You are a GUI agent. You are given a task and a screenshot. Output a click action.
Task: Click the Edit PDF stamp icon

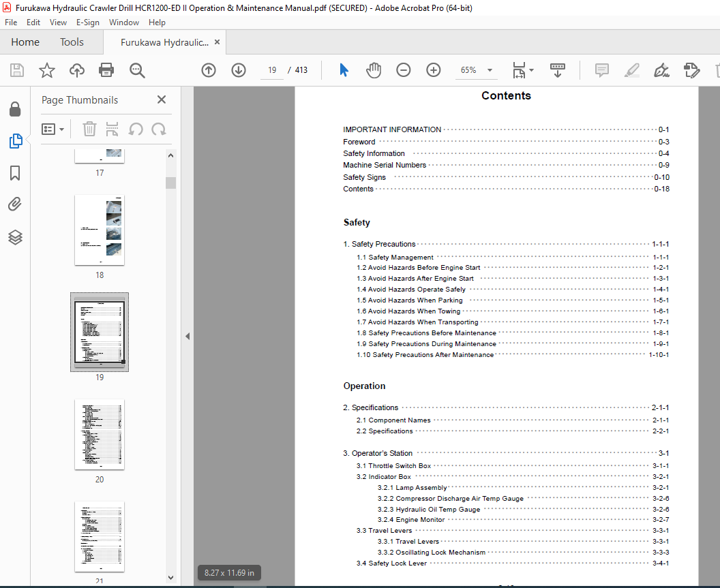[691, 70]
